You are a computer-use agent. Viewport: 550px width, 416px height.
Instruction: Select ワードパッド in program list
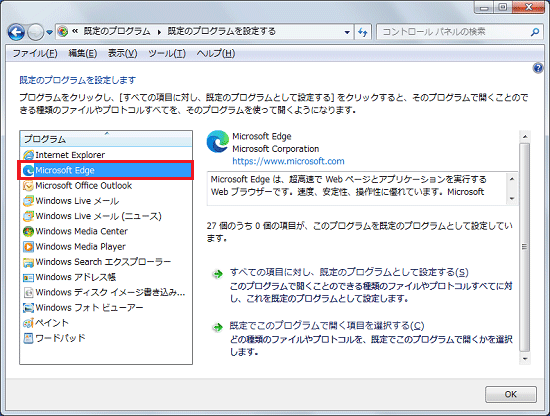point(106,338)
